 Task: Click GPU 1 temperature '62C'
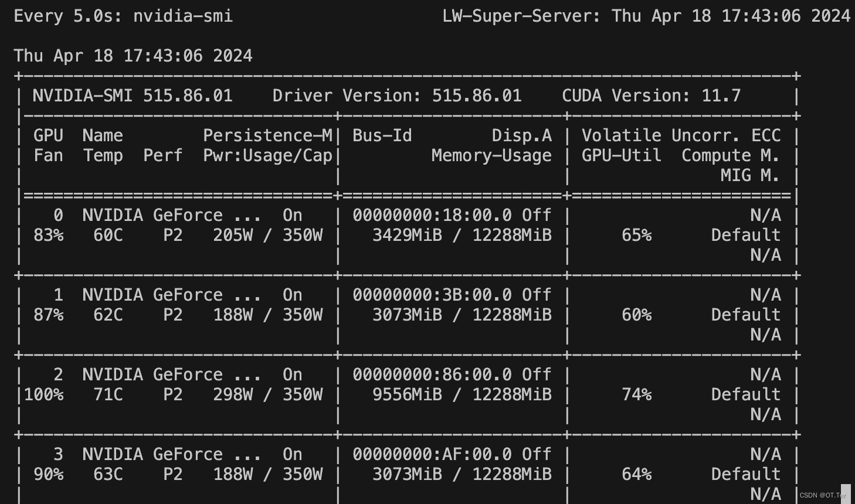point(108,315)
